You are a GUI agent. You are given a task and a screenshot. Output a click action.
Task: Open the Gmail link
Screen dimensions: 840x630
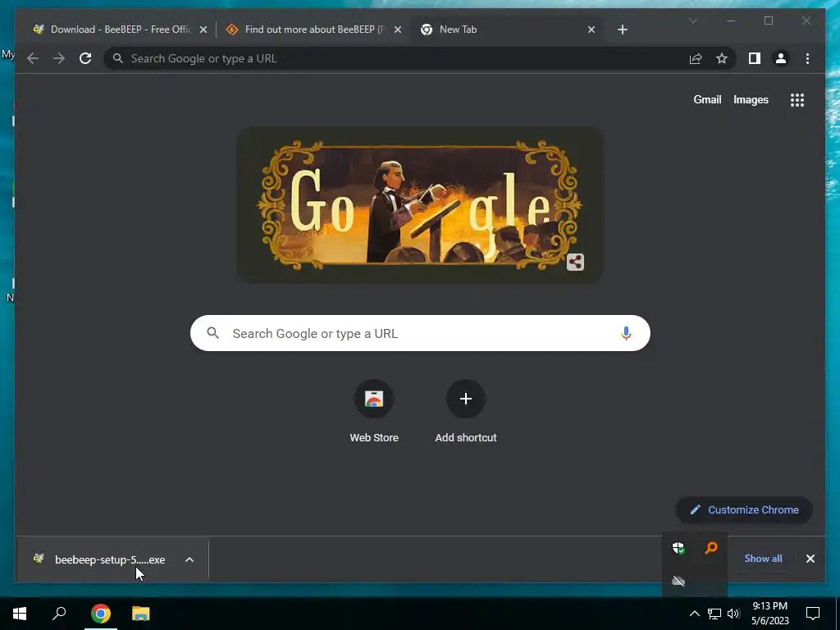tap(707, 99)
